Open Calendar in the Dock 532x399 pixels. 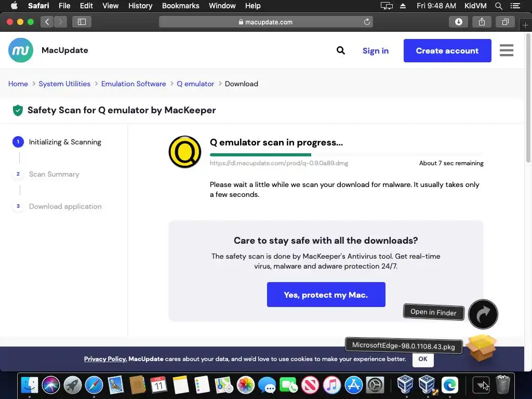[x=158, y=385]
